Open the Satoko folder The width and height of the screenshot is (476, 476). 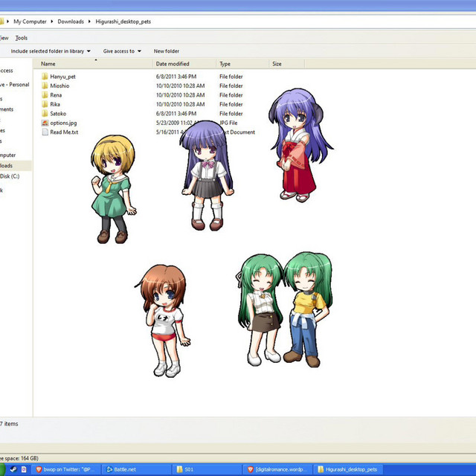58,114
